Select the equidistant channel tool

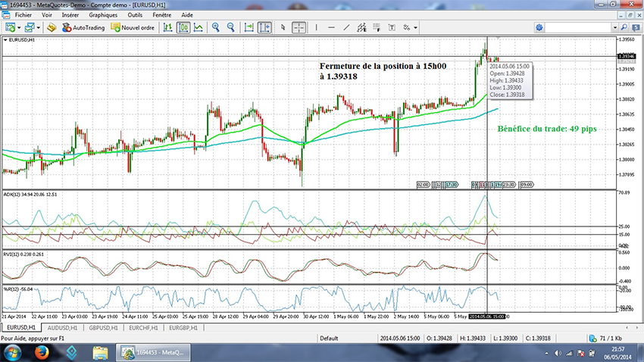pos(362,27)
